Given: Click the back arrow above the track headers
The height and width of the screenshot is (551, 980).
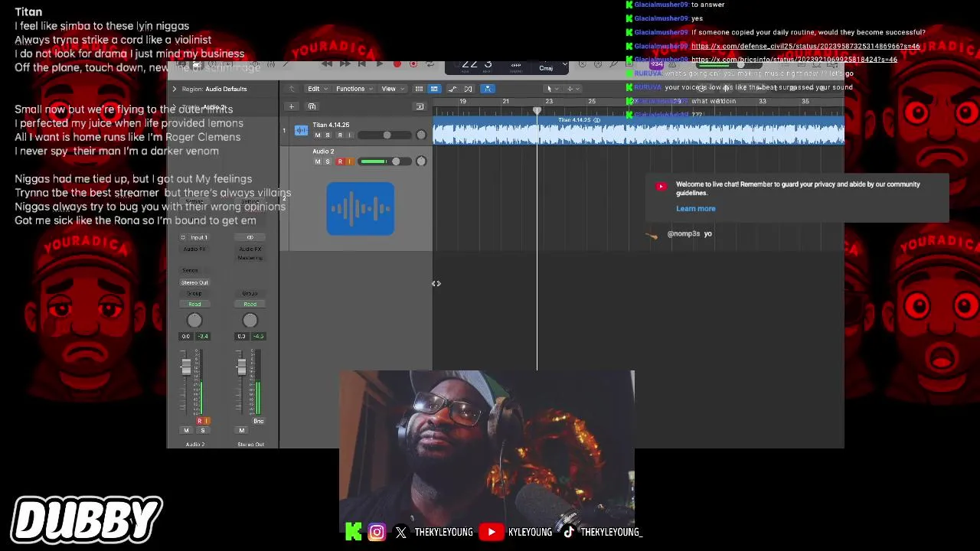Looking at the screenshot, I should tap(291, 89).
